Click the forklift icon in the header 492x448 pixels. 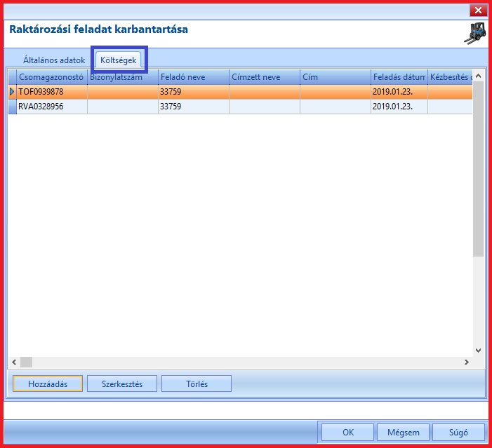click(475, 33)
